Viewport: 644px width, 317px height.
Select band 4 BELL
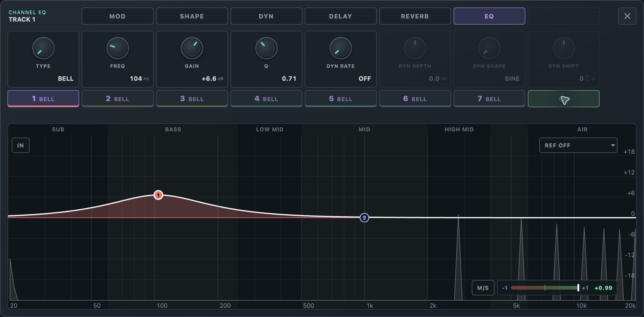(x=266, y=99)
